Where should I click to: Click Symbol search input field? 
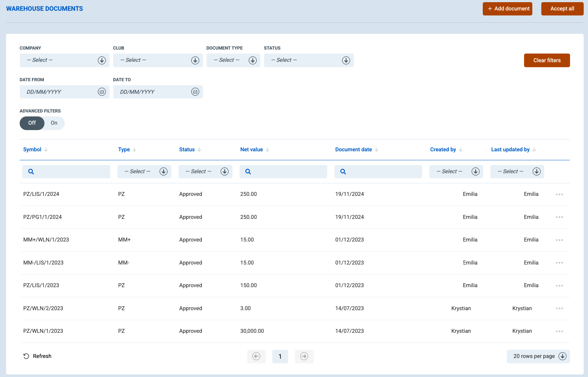(x=66, y=172)
